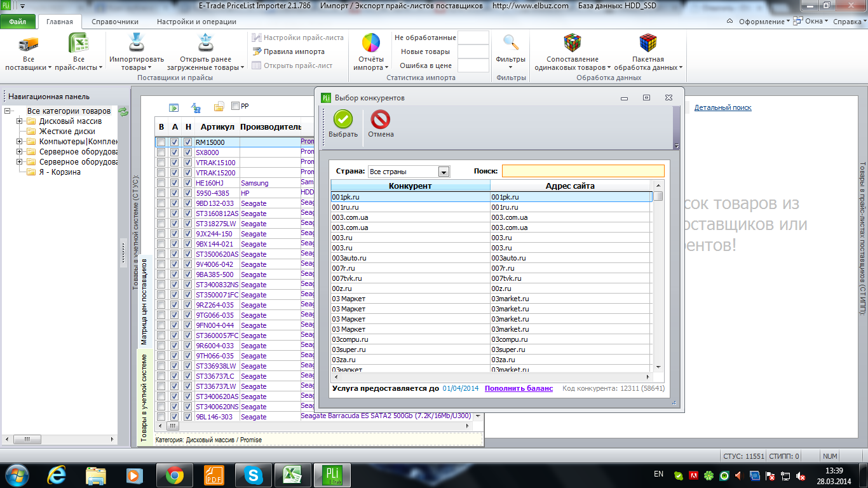The image size is (868, 488).
Task: Select the Жесткие диски tree item
Action: 67,132
